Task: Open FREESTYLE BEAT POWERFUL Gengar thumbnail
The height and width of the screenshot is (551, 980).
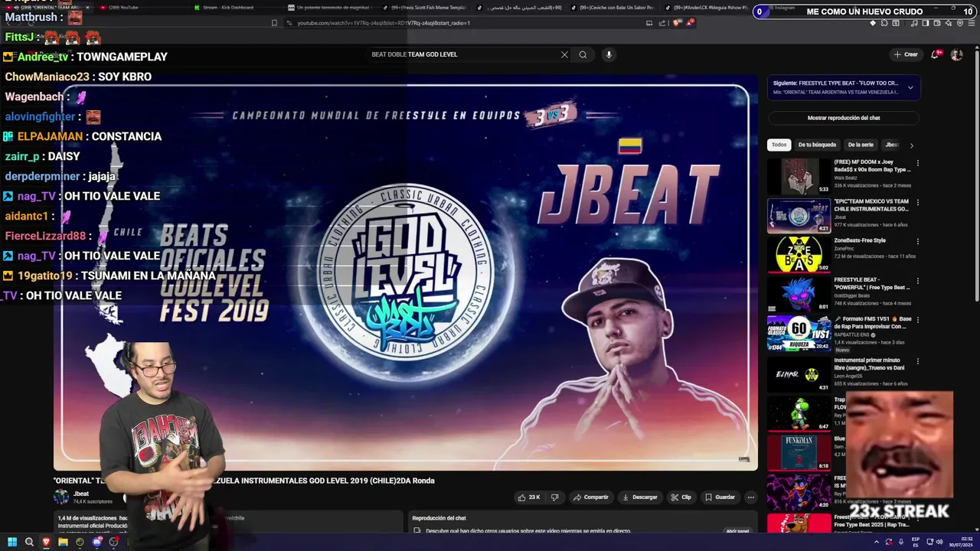Action: click(x=799, y=293)
